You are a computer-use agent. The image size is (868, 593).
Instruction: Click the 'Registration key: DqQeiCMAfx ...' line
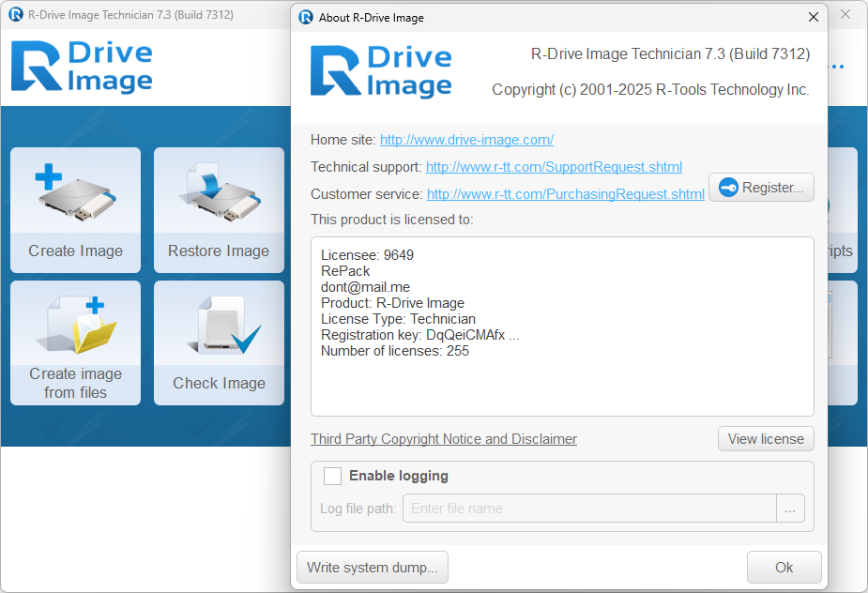(419, 335)
